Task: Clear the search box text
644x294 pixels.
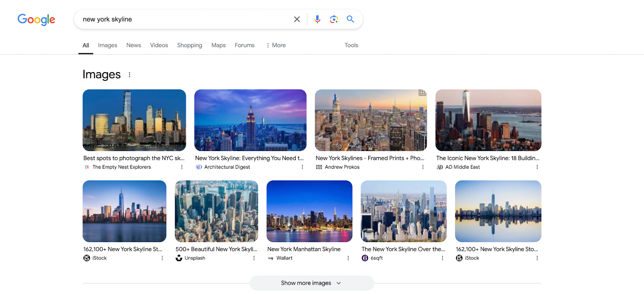Action: (297, 19)
